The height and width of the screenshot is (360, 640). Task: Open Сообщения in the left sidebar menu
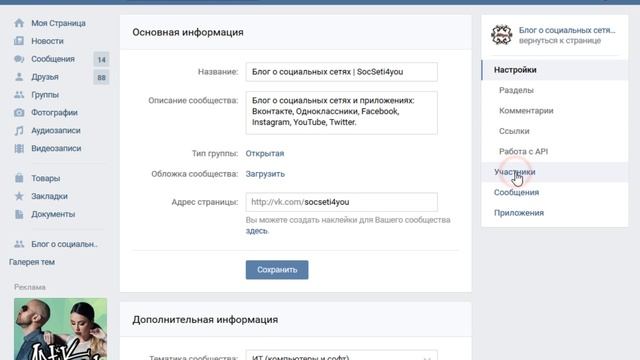coord(53,59)
